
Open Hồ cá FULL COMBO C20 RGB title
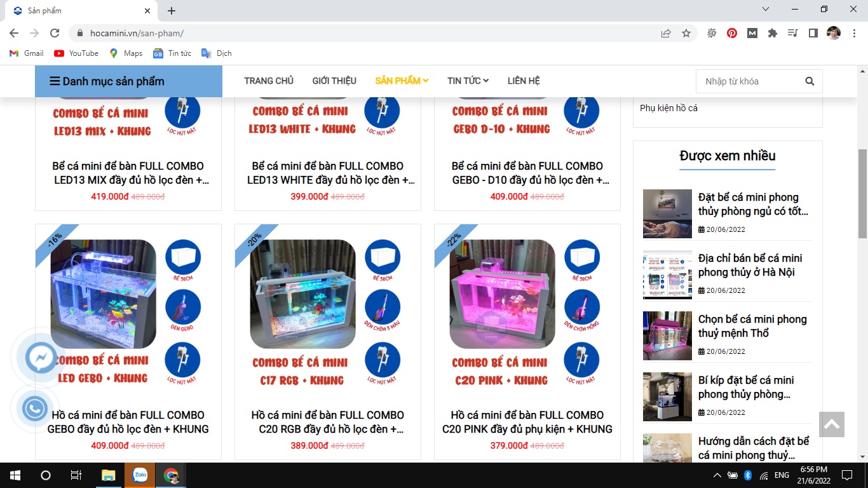(328, 422)
